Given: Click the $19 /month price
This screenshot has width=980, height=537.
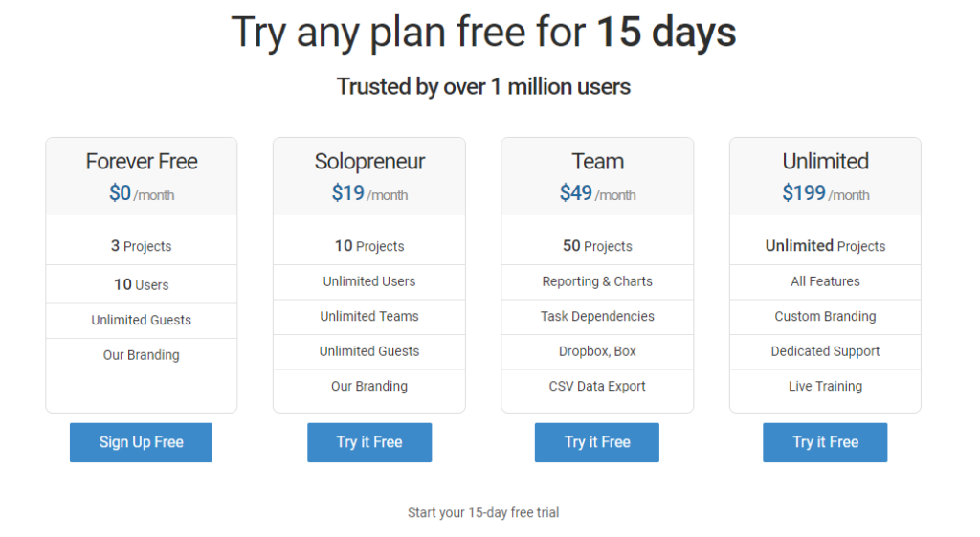Looking at the screenshot, I should coord(369,193).
